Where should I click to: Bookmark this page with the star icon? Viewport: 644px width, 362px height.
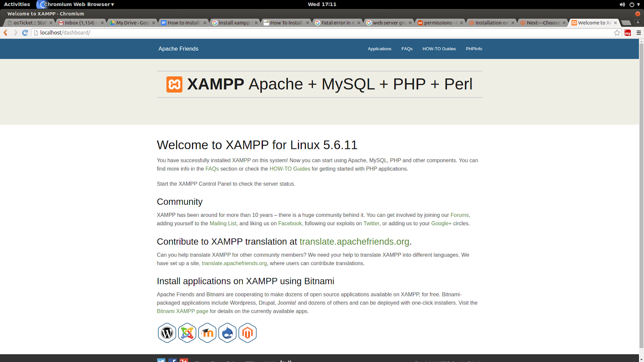click(x=617, y=33)
